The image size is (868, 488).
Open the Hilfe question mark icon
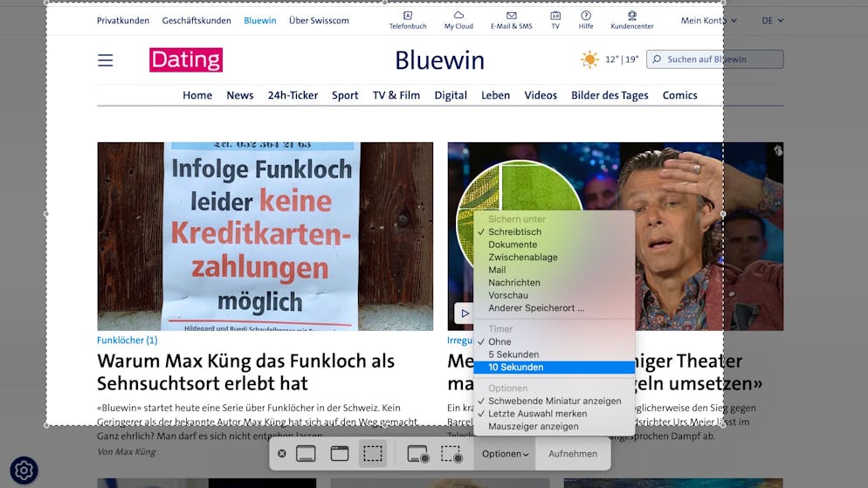point(586,20)
